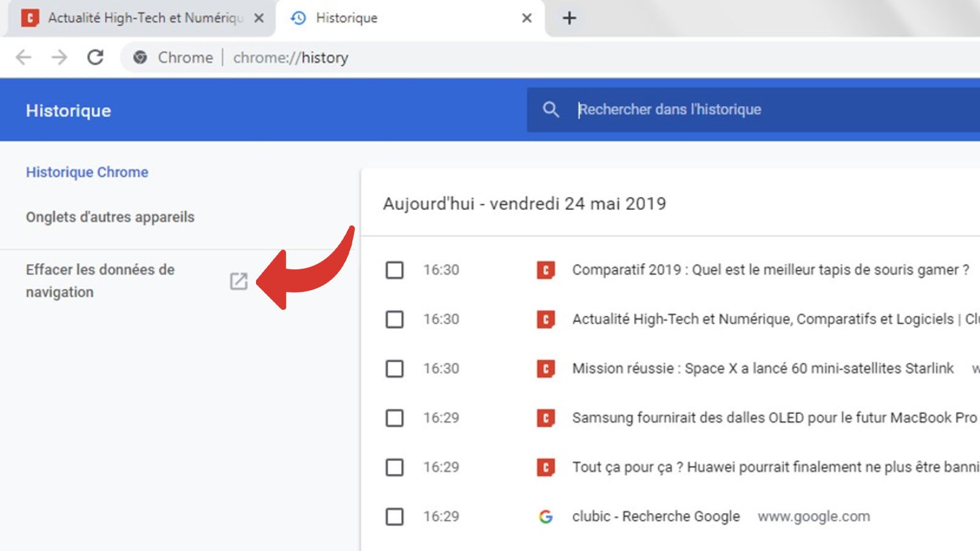Viewport: 980px width, 551px height.
Task: Close the Actualité High-Tech tab
Action: [x=259, y=18]
